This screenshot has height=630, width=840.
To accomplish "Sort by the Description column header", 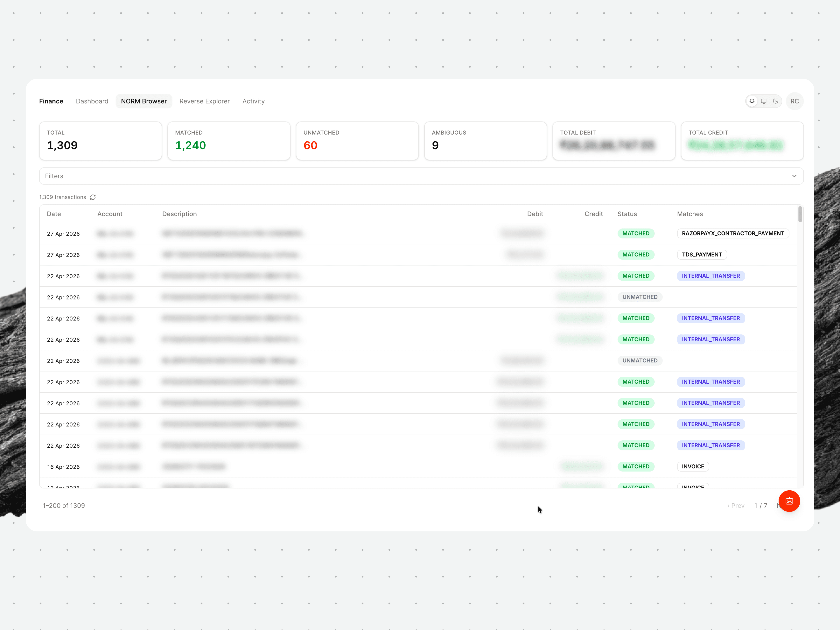I will [x=179, y=214].
